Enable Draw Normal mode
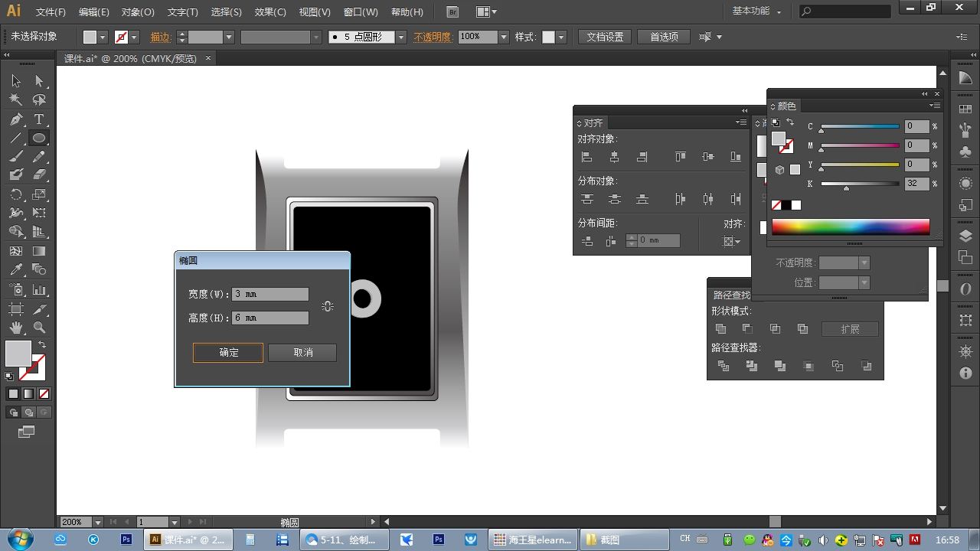This screenshot has width=980, height=551. (13, 412)
